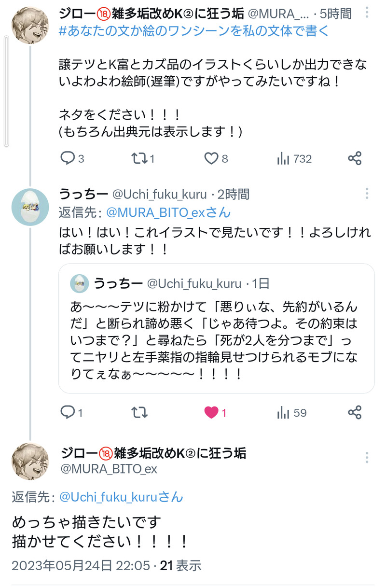View analytics showing 59 views
Screen dimensions: 386x588
click(283, 412)
